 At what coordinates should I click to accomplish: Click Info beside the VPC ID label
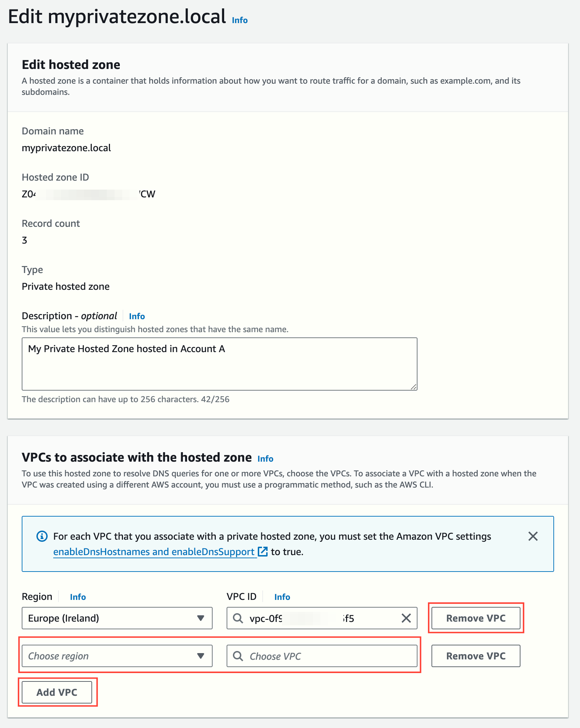coord(282,597)
